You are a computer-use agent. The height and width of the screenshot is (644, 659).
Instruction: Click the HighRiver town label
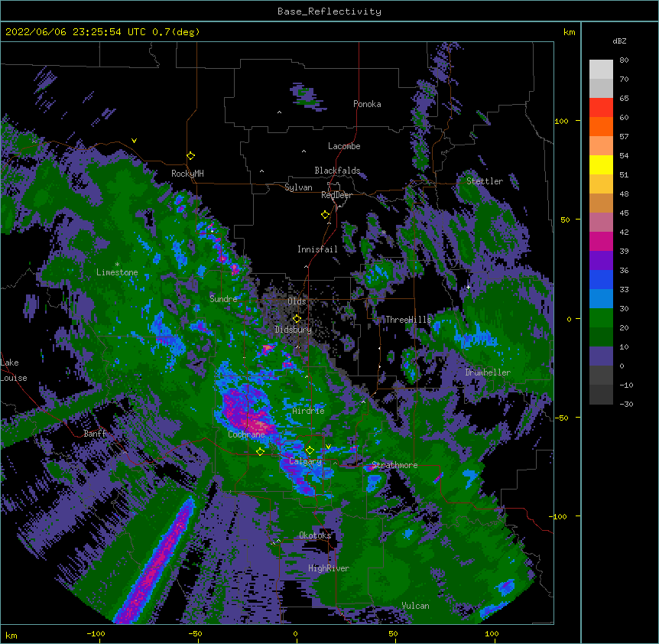pyautogui.click(x=329, y=568)
